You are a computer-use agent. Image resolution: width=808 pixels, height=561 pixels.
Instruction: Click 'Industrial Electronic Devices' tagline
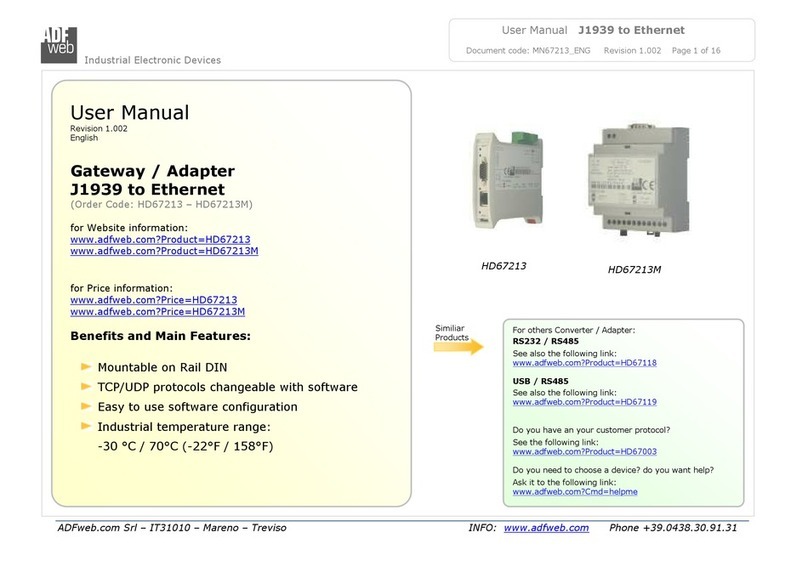pyautogui.click(x=153, y=60)
